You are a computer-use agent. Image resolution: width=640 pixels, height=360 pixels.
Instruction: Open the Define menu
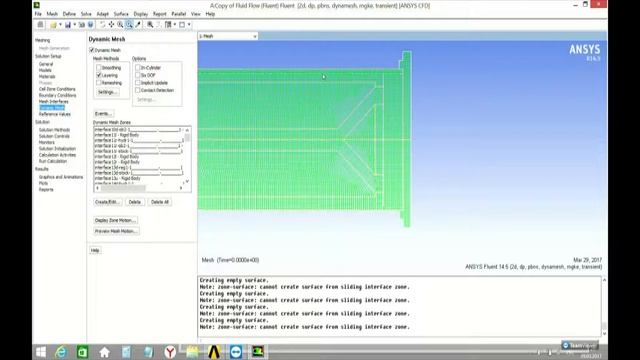[69, 14]
